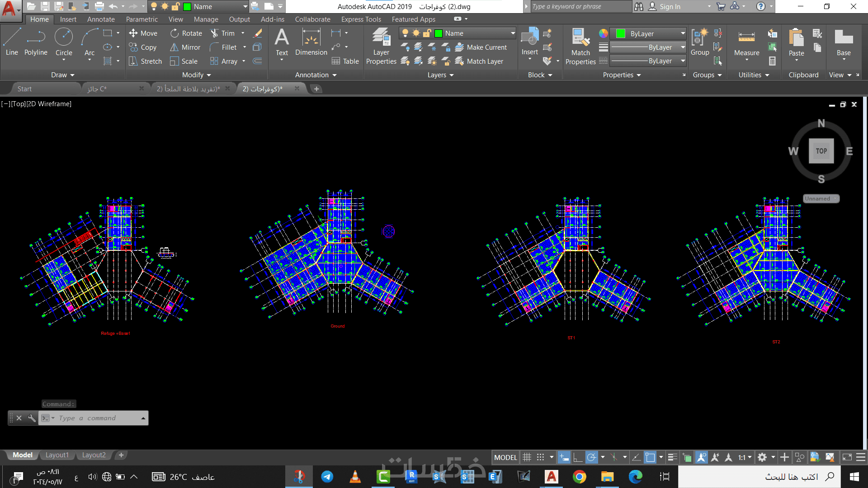This screenshot has height=488, width=868.
Task: Toggle ortho mode in status bar
Action: 577,457
